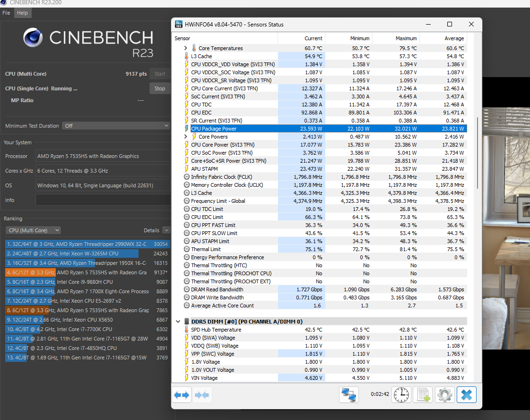Select Energy Performance Preference row
The height and width of the screenshot is (420, 530).
click(x=325, y=257)
